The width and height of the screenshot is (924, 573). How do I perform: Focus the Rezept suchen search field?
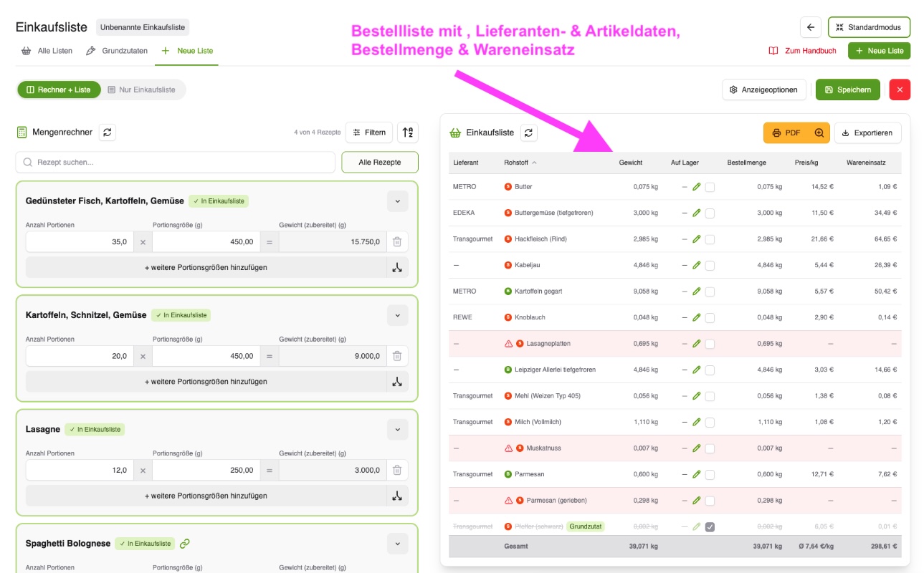tap(175, 163)
